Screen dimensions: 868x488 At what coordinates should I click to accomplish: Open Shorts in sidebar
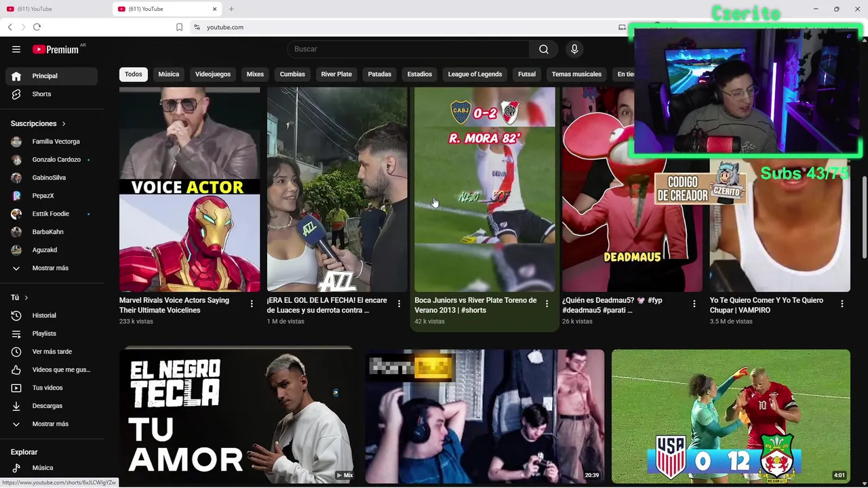[x=52, y=94]
